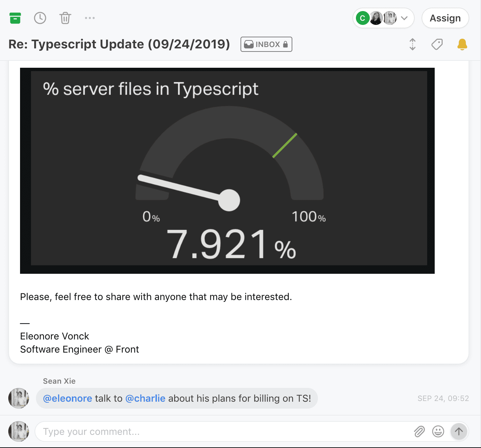Click the third participant avatar photo

click(x=390, y=18)
